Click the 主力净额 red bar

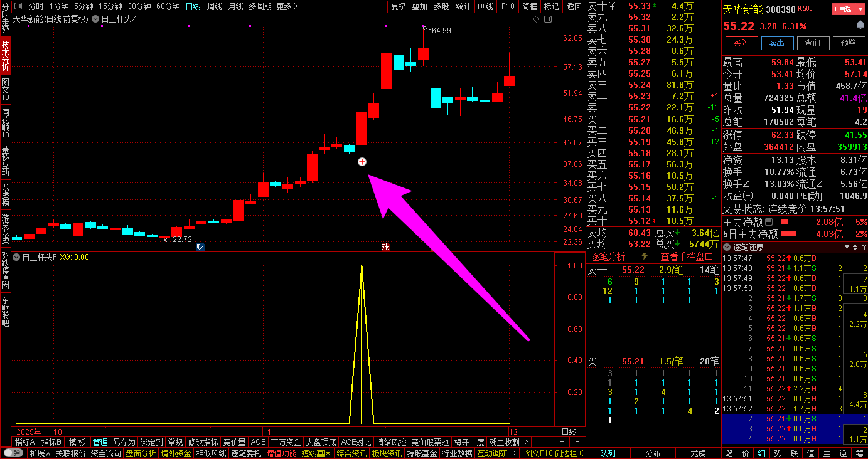tap(785, 222)
